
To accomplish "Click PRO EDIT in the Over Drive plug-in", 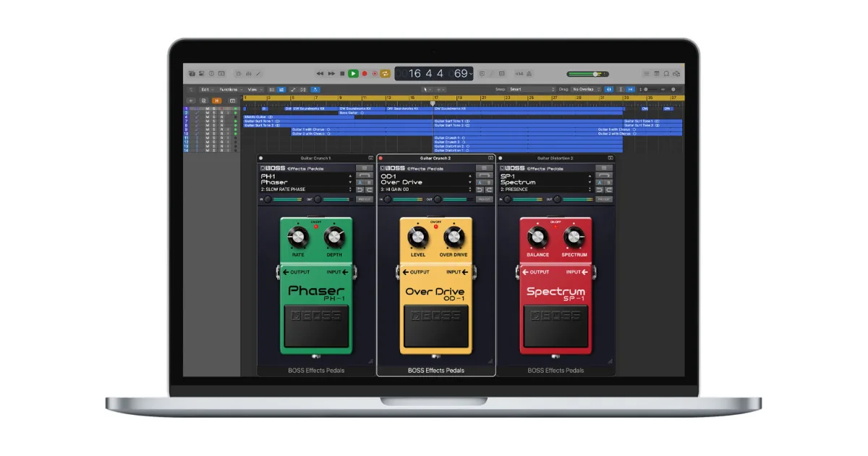I will tap(485, 199).
